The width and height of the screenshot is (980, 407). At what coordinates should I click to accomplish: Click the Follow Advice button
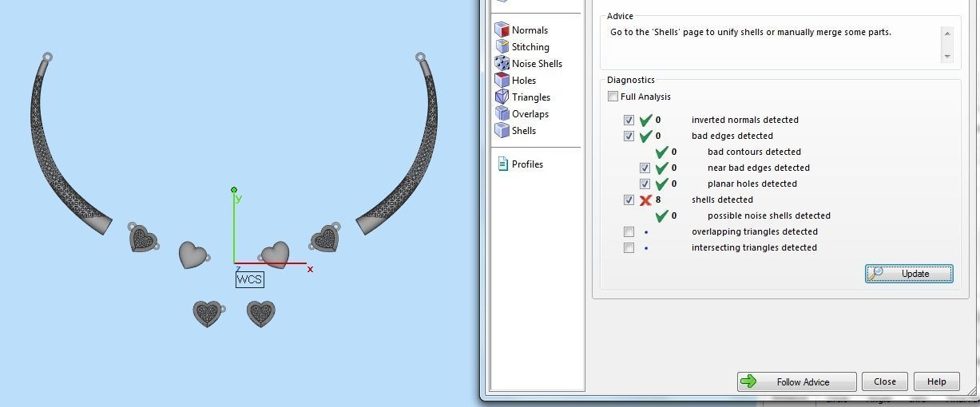[x=796, y=381]
